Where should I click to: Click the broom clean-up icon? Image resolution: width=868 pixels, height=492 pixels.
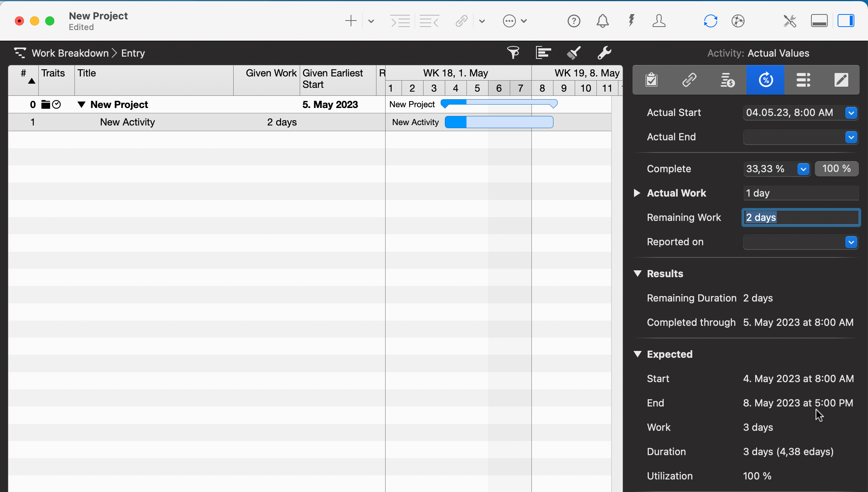click(574, 53)
